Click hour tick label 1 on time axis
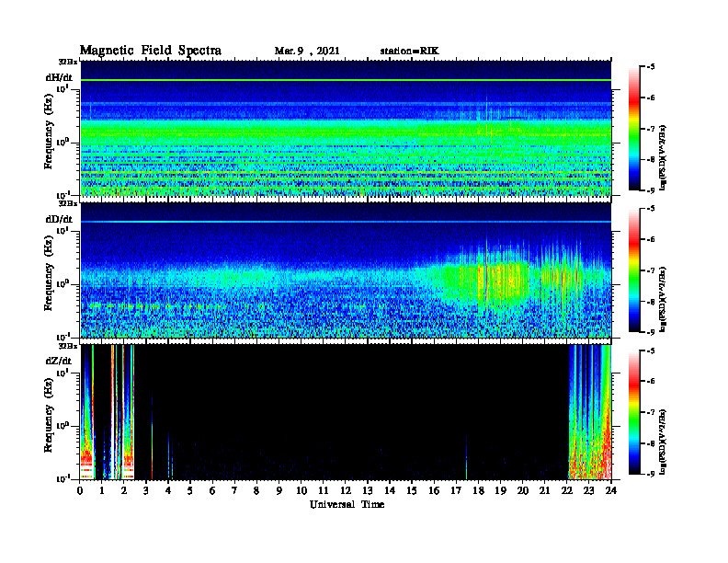Viewport: 728px width, 563px height. pyautogui.click(x=103, y=490)
